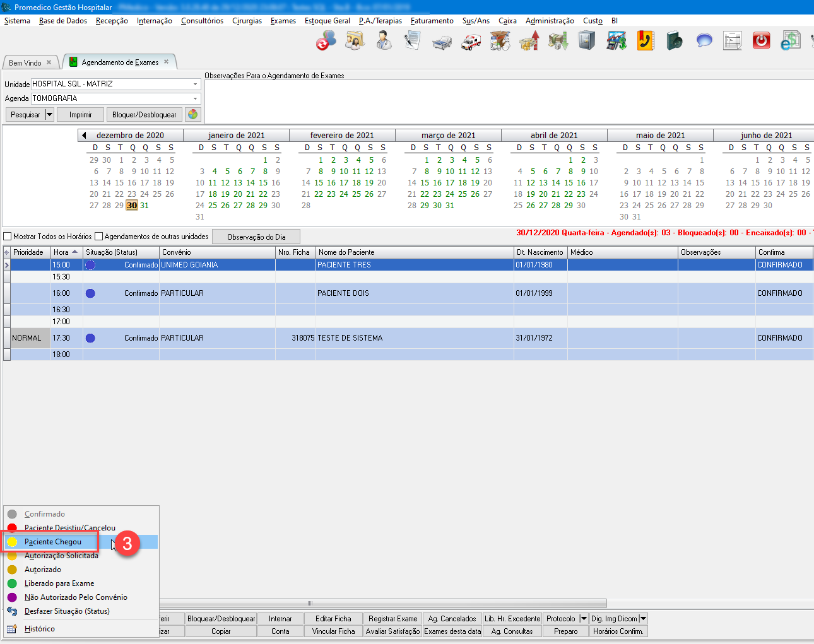This screenshot has width=814, height=644.
Task: Open the Agenda TOMOGRAFIA dropdown
Action: [x=195, y=98]
